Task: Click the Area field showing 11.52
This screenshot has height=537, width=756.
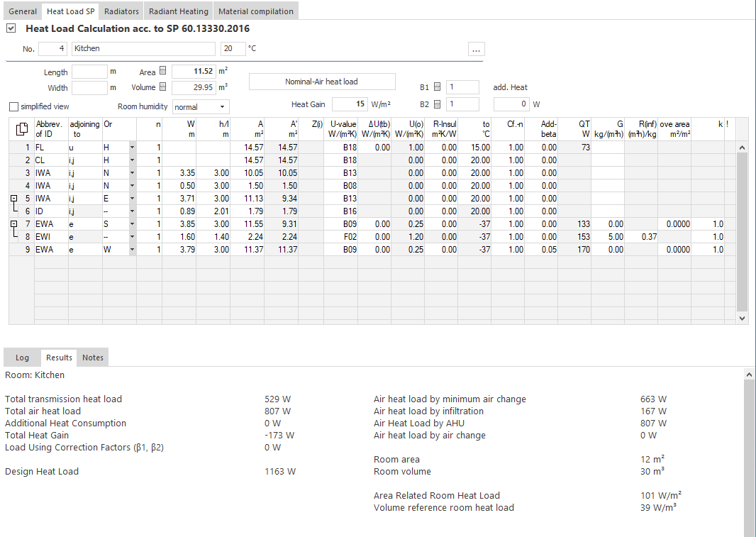Action: [194, 72]
